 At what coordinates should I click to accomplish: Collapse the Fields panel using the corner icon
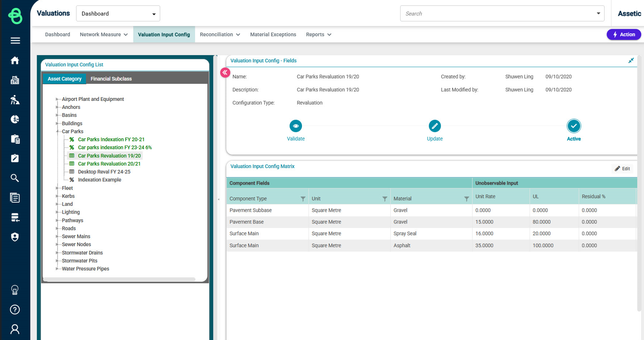click(631, 61)
